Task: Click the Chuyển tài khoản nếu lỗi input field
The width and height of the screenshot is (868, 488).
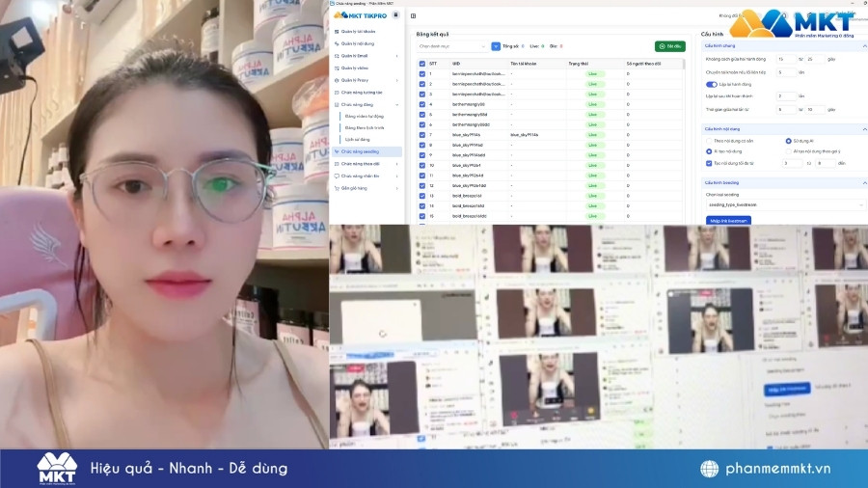Action: pos(785,72)
